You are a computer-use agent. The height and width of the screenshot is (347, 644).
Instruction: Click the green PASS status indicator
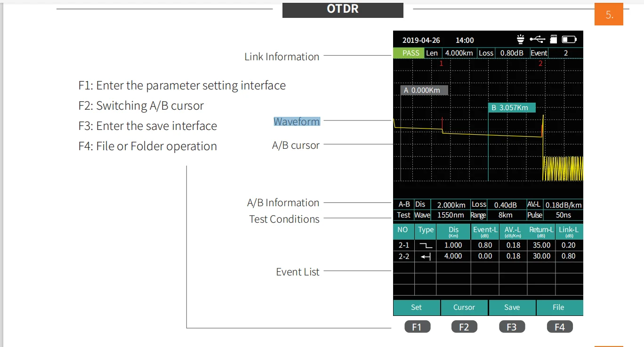pyautogui.click(x=410, y=53)
